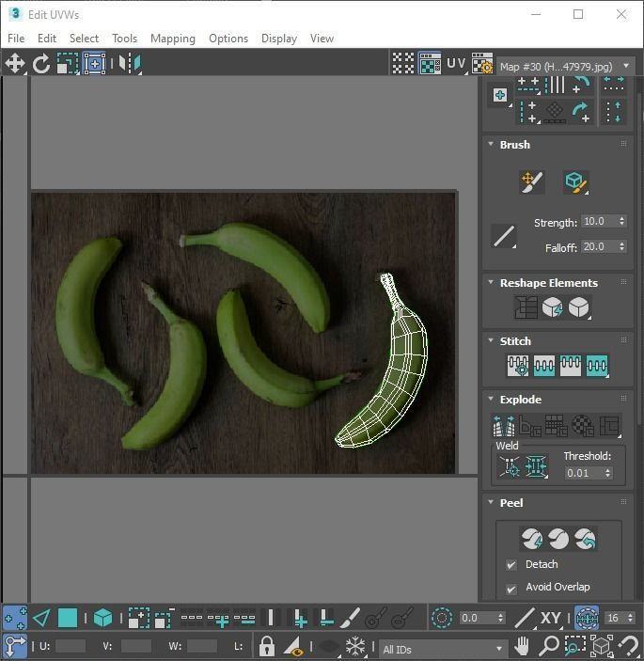Click the Break icon in Explode panel
644x661 pixels.
pos(504,426)
